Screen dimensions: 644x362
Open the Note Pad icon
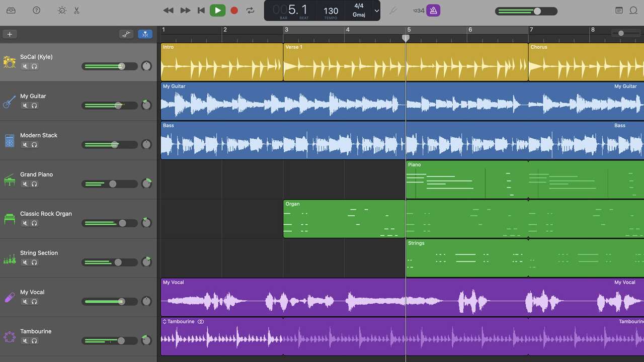coord(619,11)
